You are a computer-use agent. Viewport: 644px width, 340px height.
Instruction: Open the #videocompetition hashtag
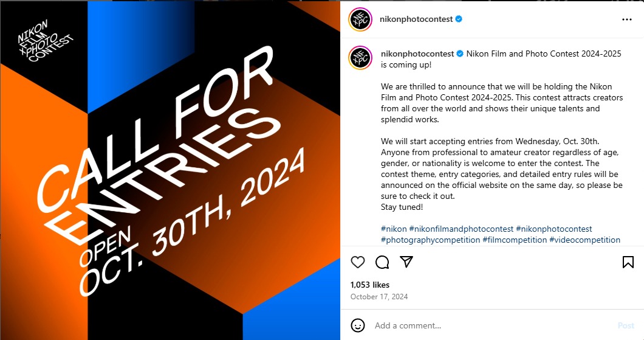584,240
